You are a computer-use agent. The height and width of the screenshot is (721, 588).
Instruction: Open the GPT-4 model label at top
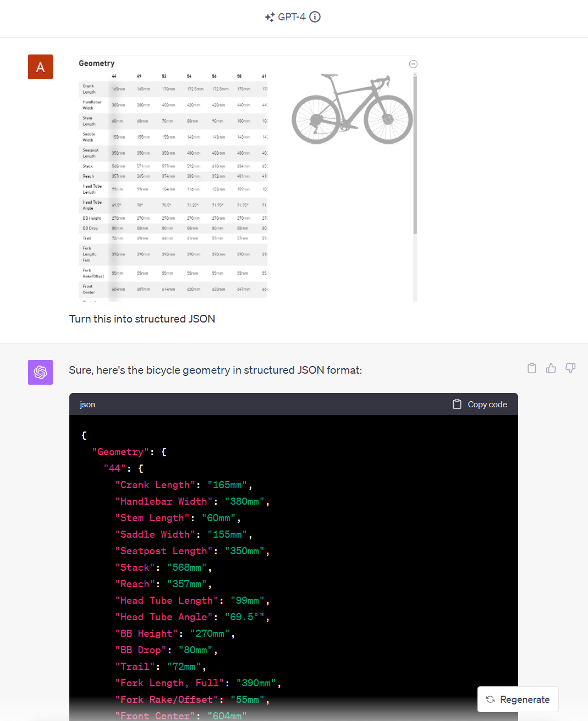[292, 17]
